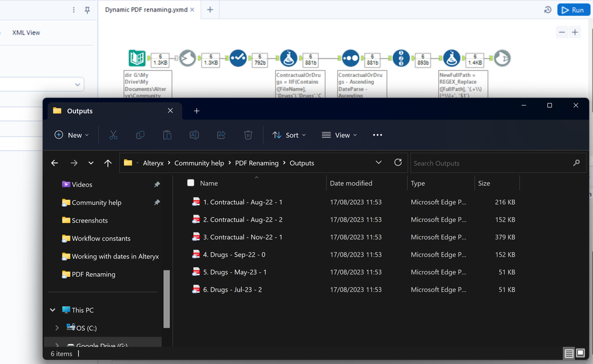Image resolution: width=593 pixels, height=364 pixels.
Task: Switch to large thumbnails view toggle
Action: pyautogui.click(x=581, y=353)
